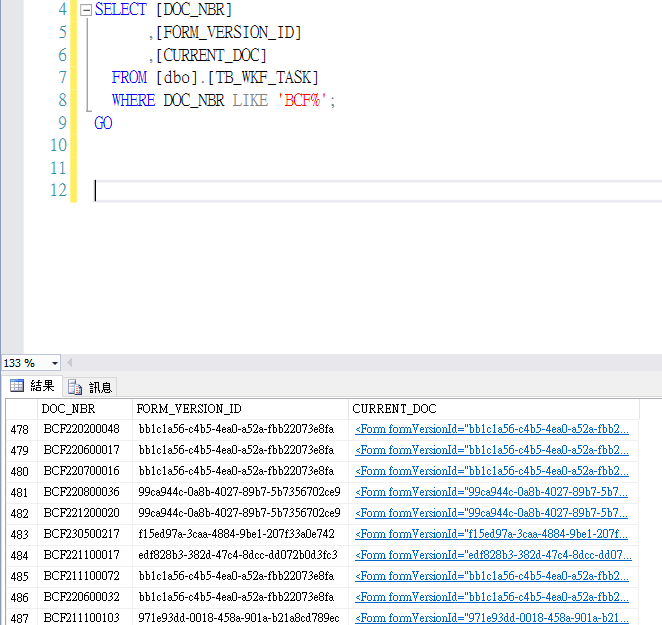Select the cell BCF211100103
Viewport: 662px width, 625px height.
click(85, 617)
